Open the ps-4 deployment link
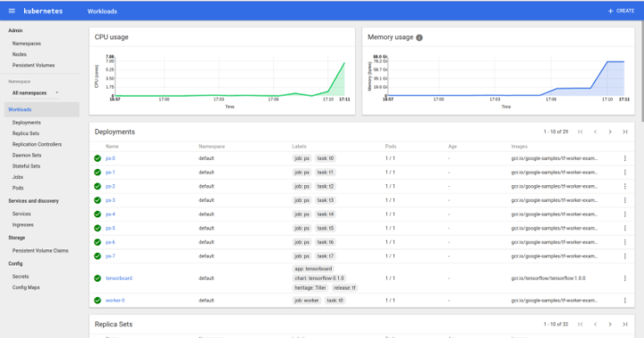644x338 pixels. point(110,214)
